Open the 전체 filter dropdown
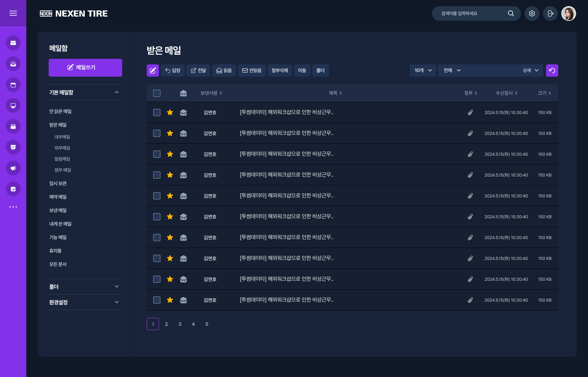588x377 pixels. [x=452, y=70]
